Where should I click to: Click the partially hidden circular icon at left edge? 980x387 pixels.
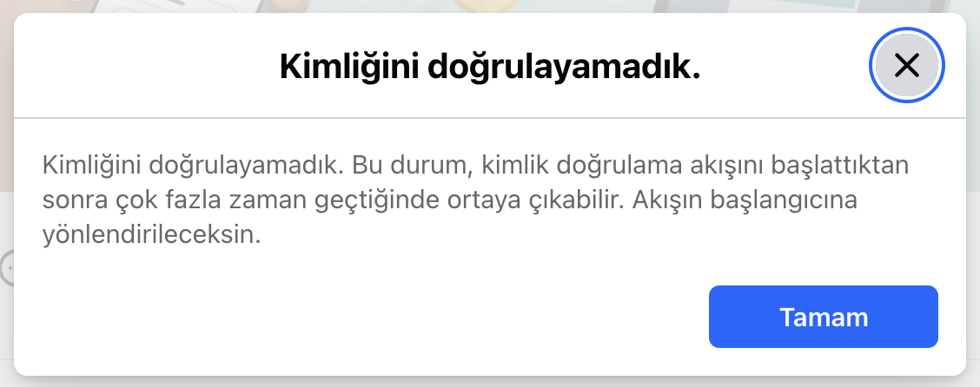click(x=6, y=268)
